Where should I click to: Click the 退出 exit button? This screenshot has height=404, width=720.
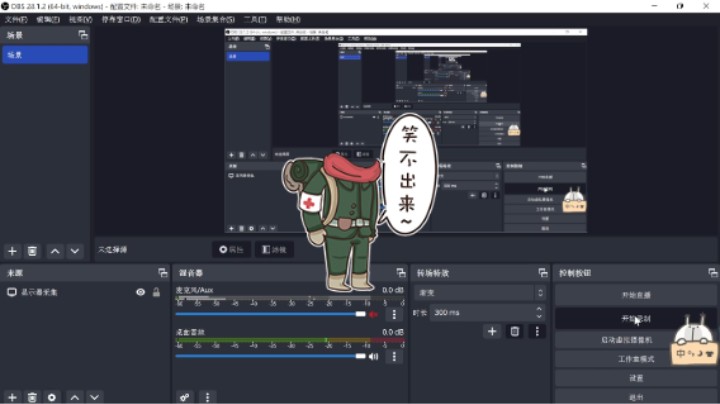click(x=636, y=397)
